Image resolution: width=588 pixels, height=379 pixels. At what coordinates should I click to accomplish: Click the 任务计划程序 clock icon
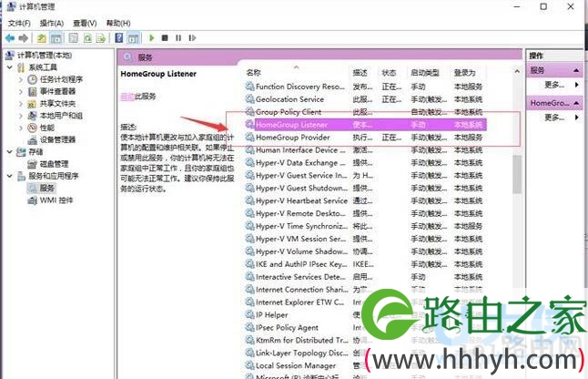(32, 79)
